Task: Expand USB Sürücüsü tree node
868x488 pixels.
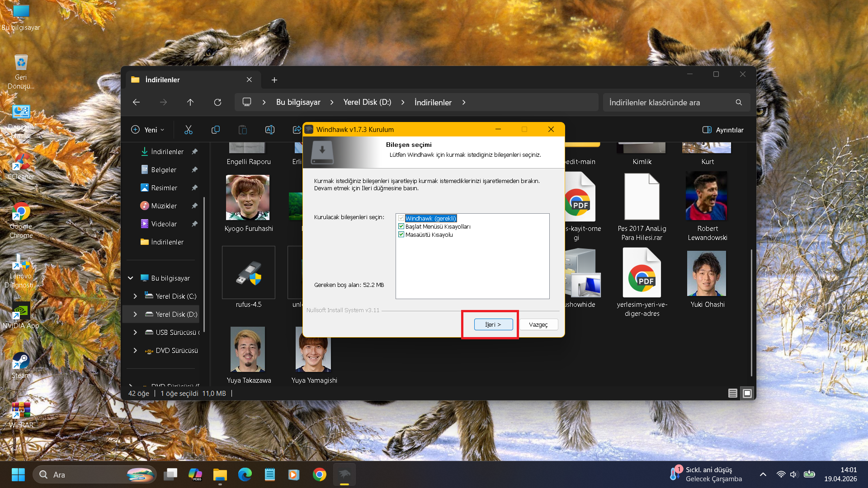Action: (135, 333)
